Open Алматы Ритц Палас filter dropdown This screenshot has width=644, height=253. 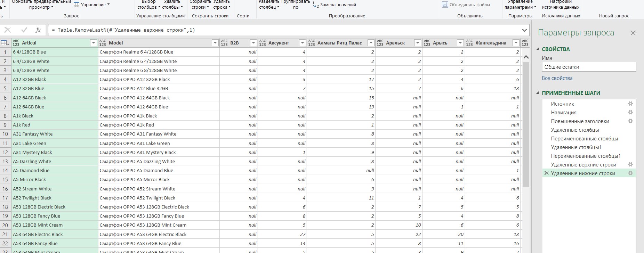[x=371, y=43]
